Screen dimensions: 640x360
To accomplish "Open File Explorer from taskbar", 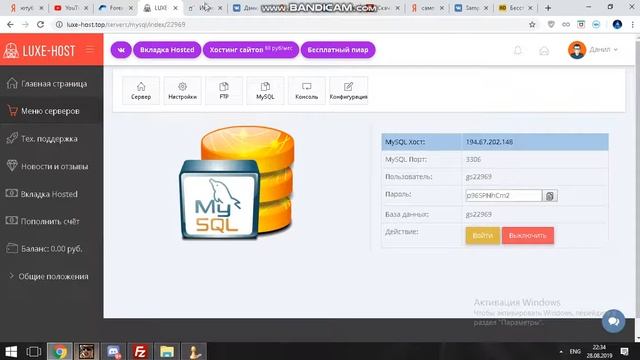I will click(167, 351).
